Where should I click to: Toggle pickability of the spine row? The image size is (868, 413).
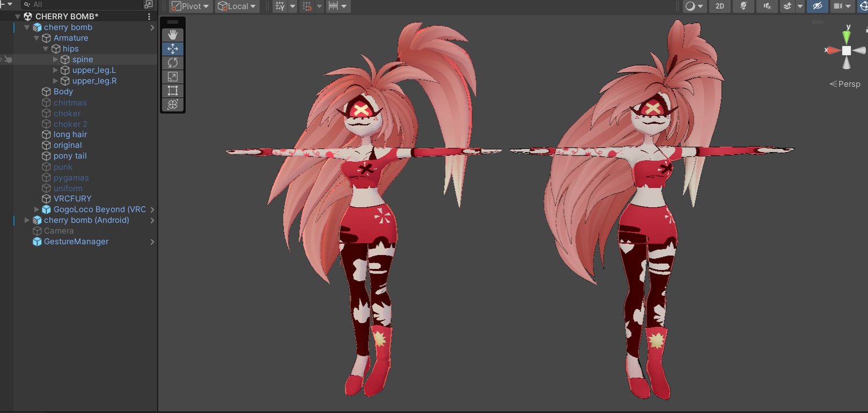tap(9, 60)
